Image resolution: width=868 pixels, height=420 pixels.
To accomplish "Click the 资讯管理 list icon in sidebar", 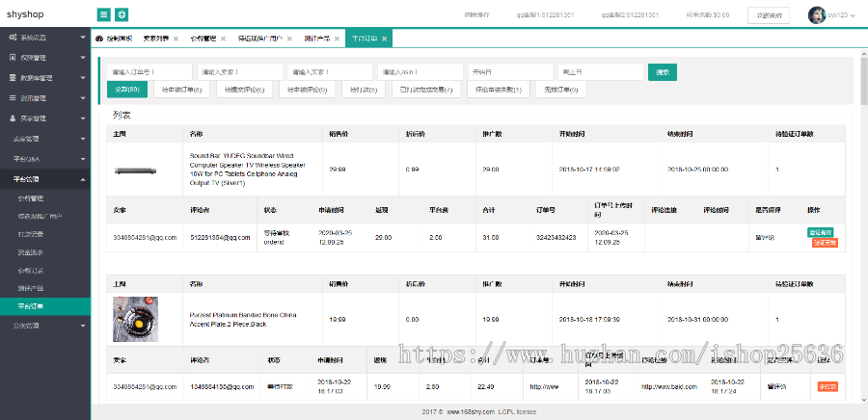I will click(13, 98).
